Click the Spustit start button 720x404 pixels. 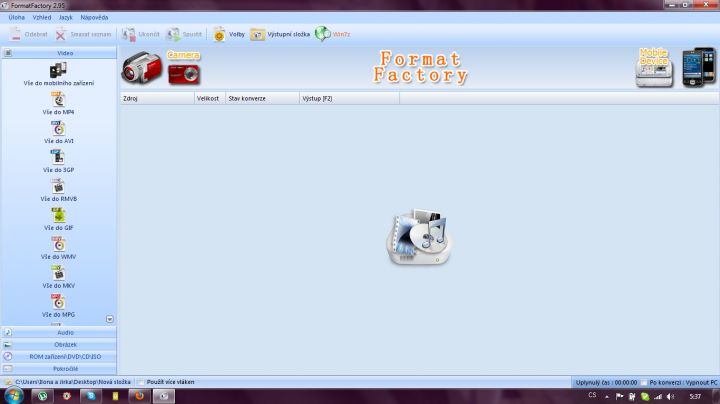click(x=184, y=34)
